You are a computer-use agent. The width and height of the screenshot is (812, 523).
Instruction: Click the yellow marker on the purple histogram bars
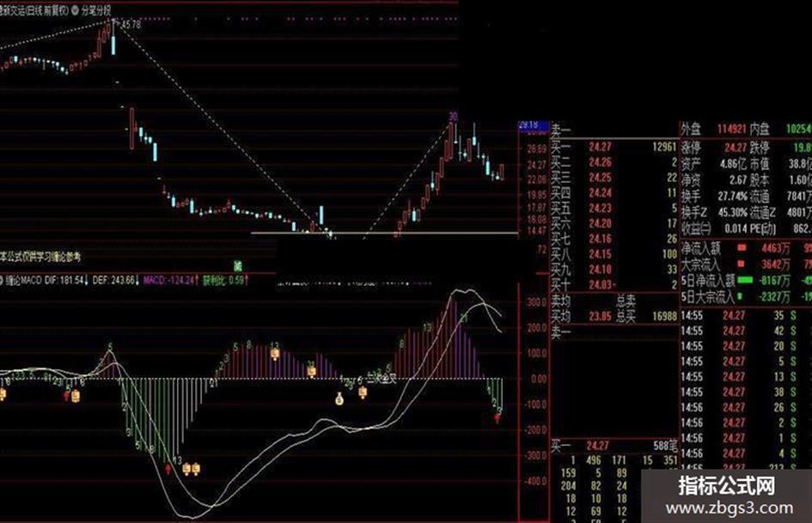pyautogui.click(x=311, y=371)
